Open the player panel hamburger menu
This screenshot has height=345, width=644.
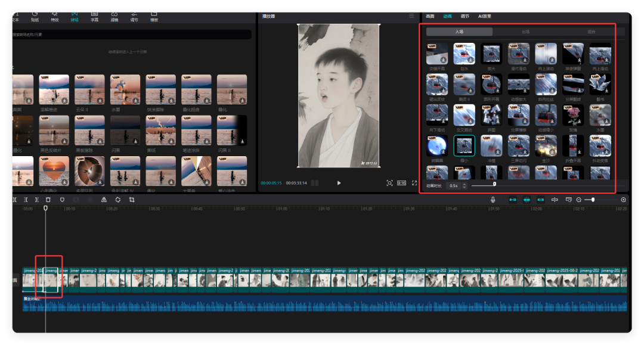tap(411, 16)
